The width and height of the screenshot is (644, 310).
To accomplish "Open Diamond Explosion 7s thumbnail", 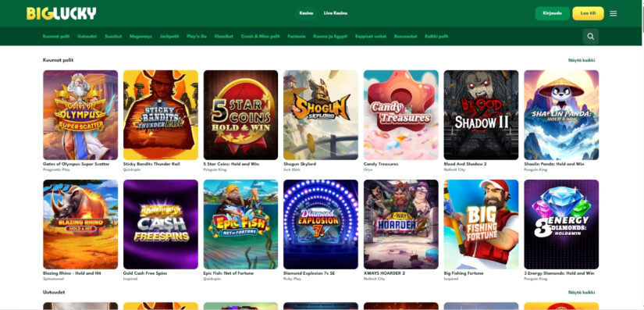I will tap(321, 224).
